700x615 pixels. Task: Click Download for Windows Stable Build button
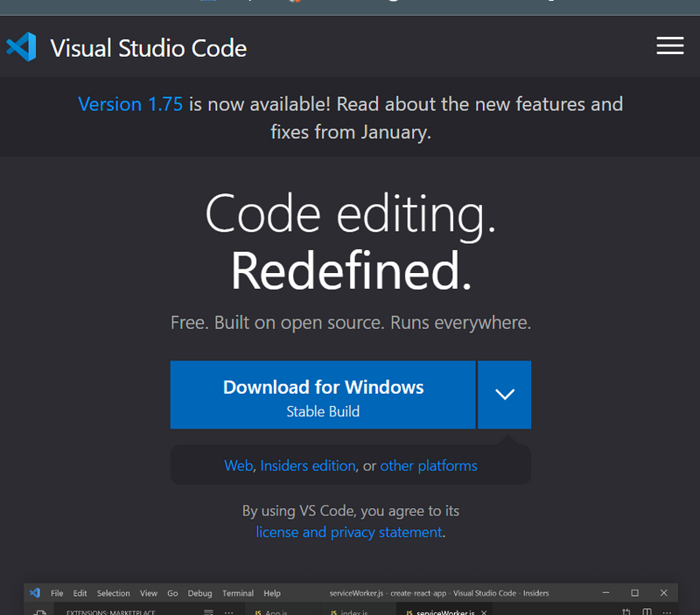(x=323, y=395)
